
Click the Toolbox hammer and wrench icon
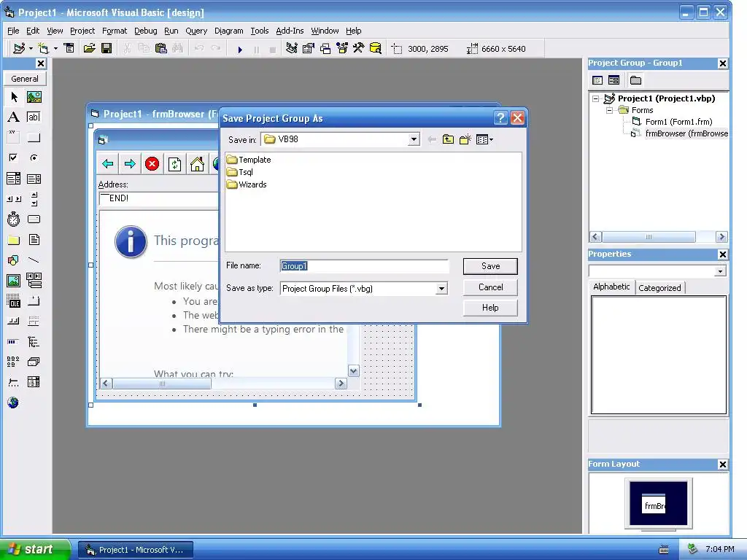[x=358, y=49]
